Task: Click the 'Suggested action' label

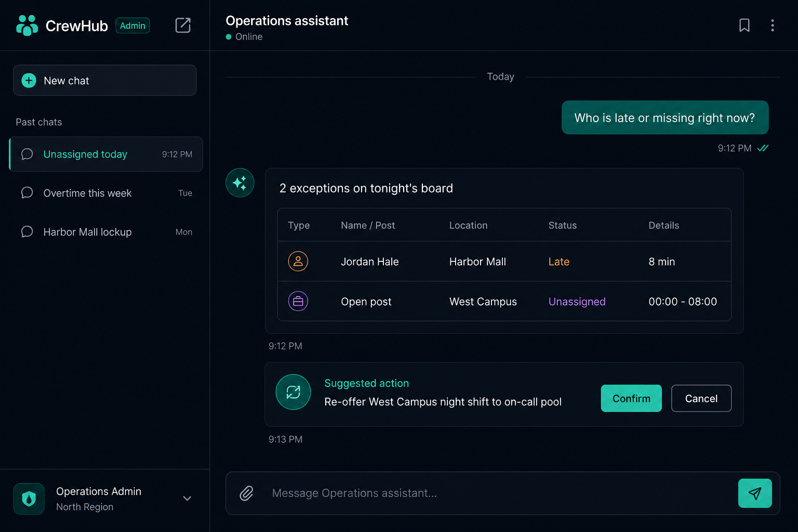Action: [367, 383]
